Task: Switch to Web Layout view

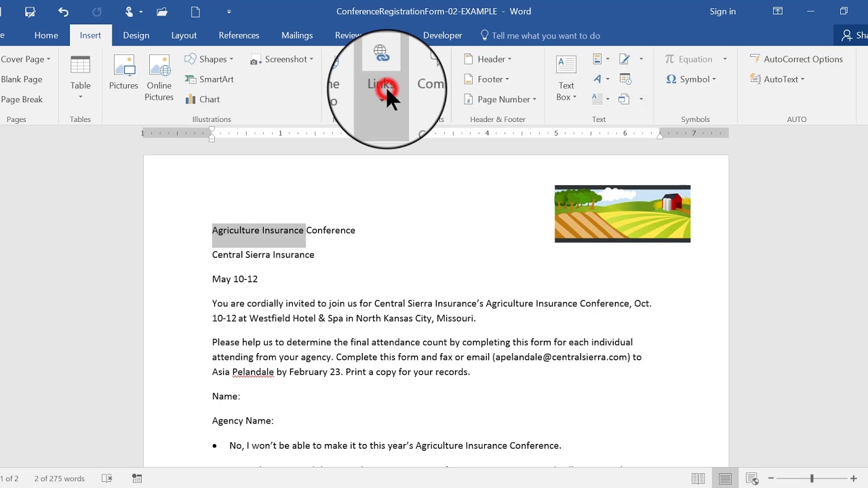Action: coord(751,479)
